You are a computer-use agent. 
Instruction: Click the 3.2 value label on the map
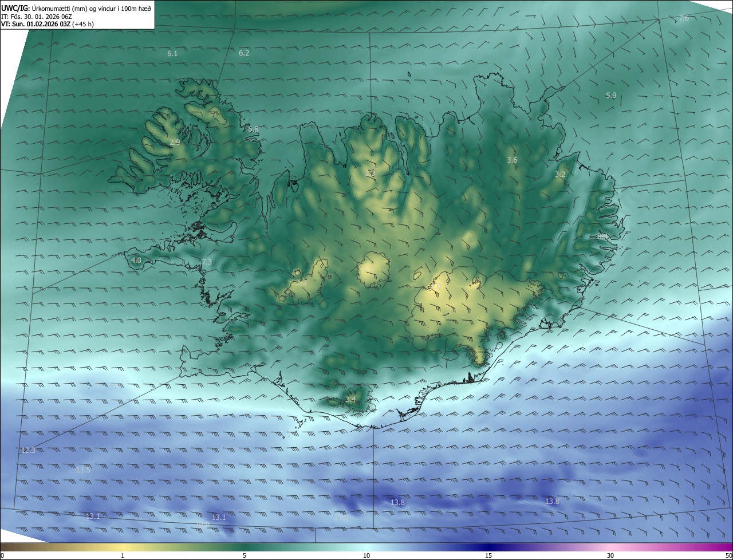tap(560, 174)
